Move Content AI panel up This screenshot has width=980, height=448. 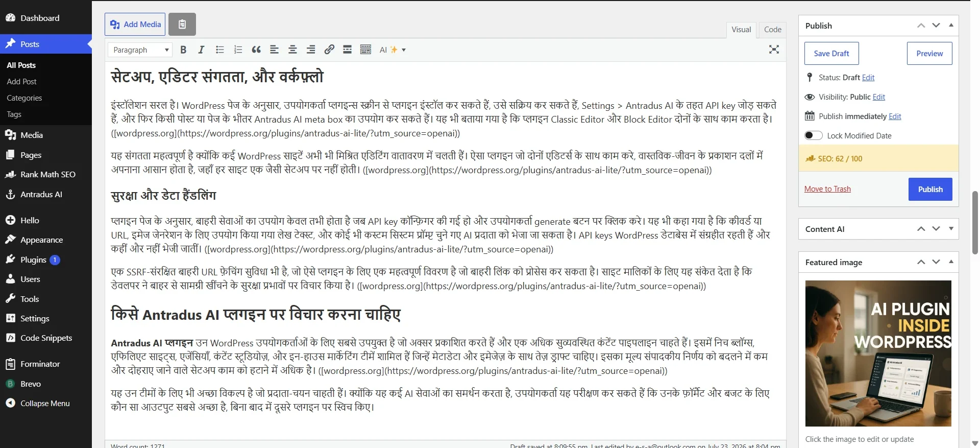point(921,229)
